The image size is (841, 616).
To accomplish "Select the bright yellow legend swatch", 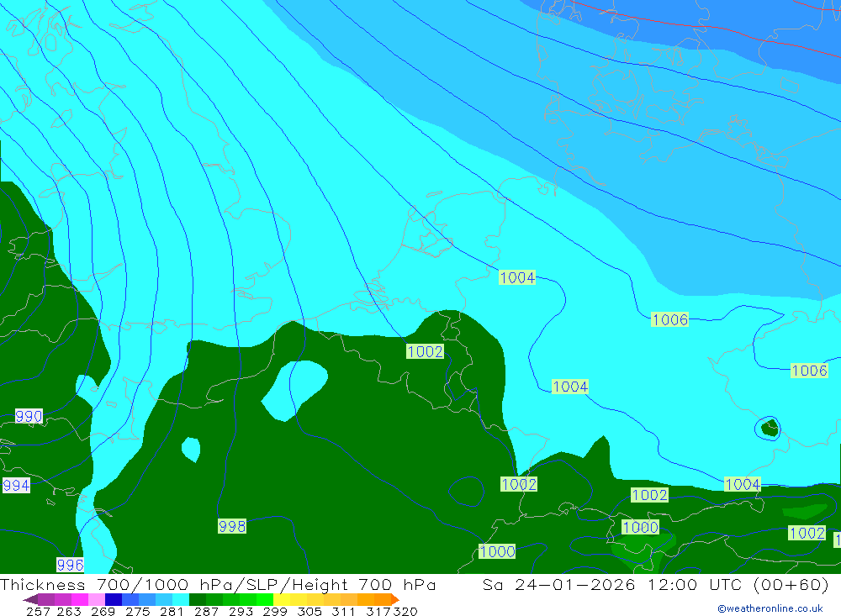I will click(282, 599).
